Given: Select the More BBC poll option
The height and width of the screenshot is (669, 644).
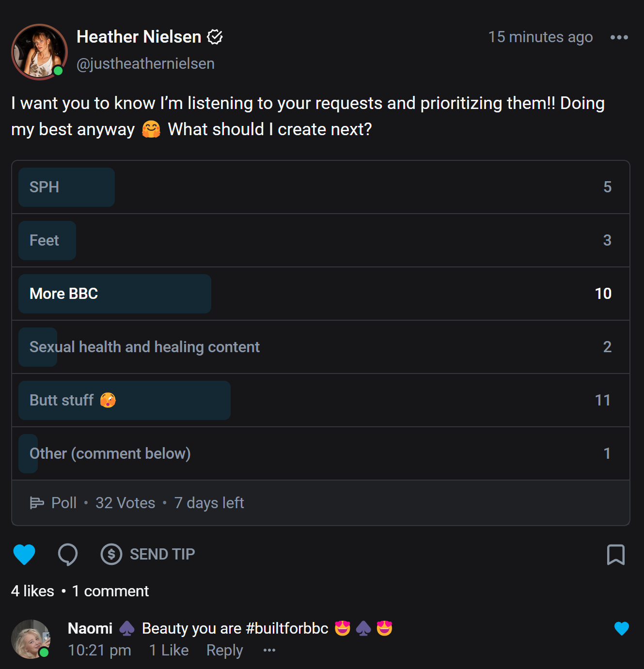Looking at the screenshot, I should click(320, 294).
